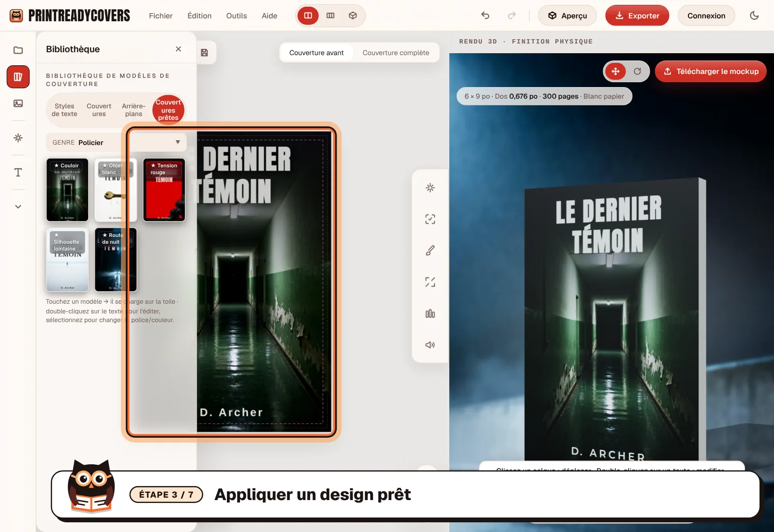This screenshot has width=774, height=532.
Task: Expand the sidebar chevron below Text tool
Action: click(x=18, y=207)
